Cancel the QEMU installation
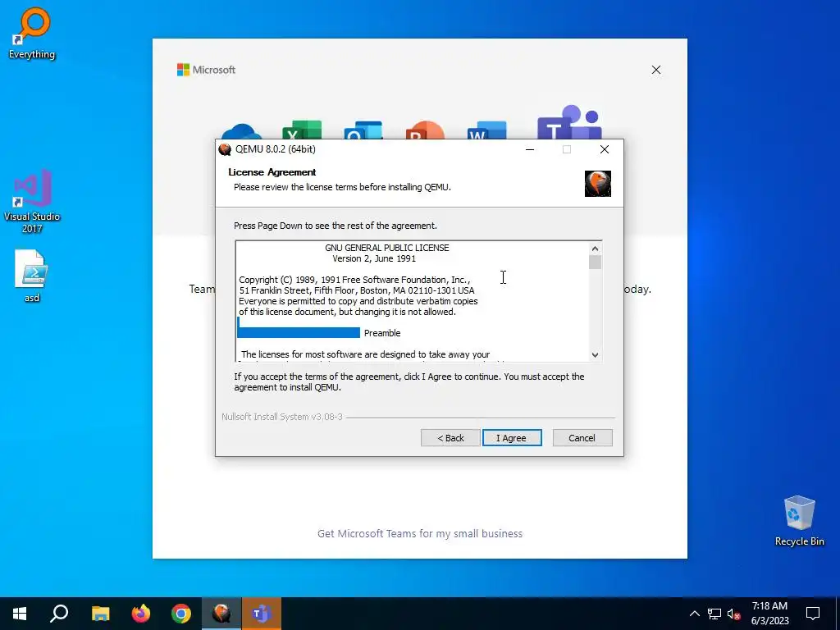Screen dimensions: 840x630 [582, 438]
